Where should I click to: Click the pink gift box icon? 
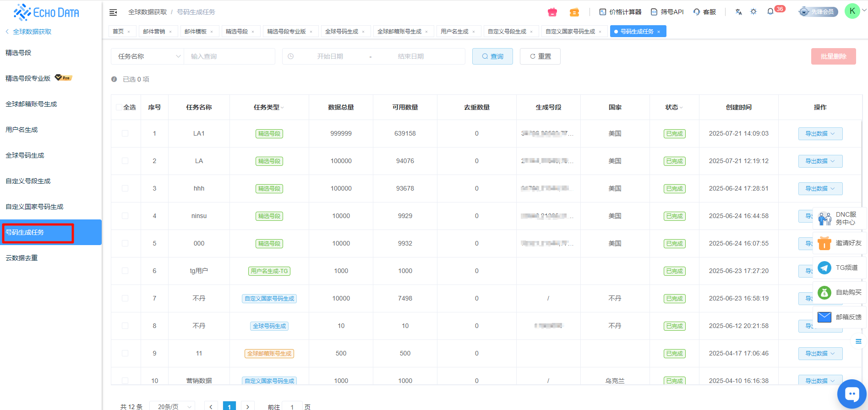pos(552,12)
